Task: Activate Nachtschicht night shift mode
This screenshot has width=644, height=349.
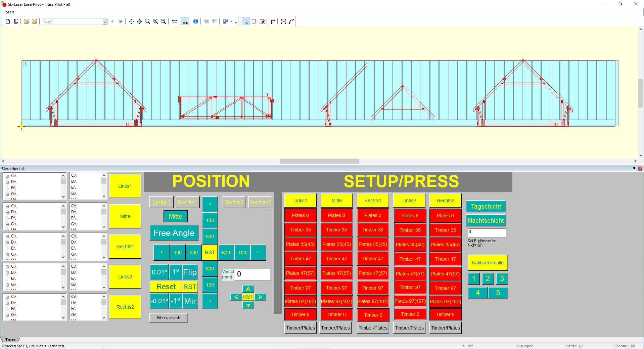Action: tap(486, 221)
